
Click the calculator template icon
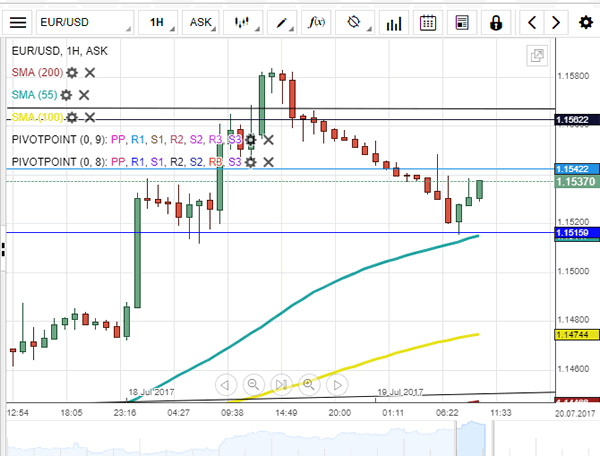pos(462,23)
